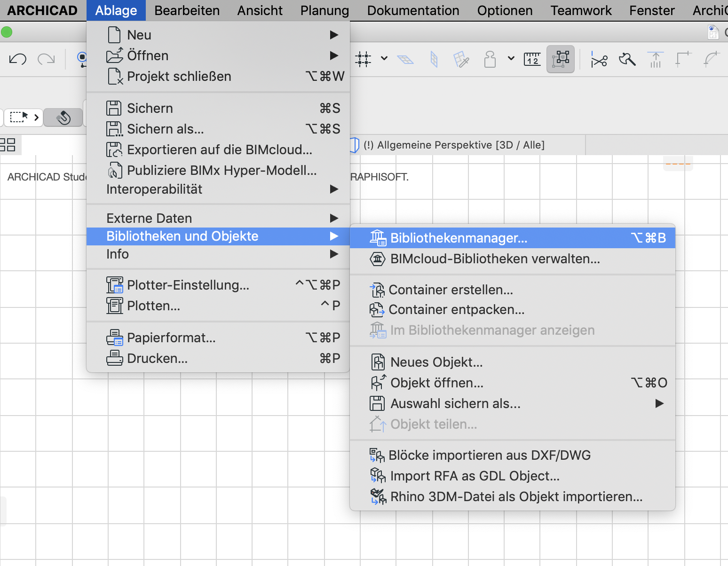
Task: Click the Bibliotheken und Objekte menu row
Action: coord(218,236)
